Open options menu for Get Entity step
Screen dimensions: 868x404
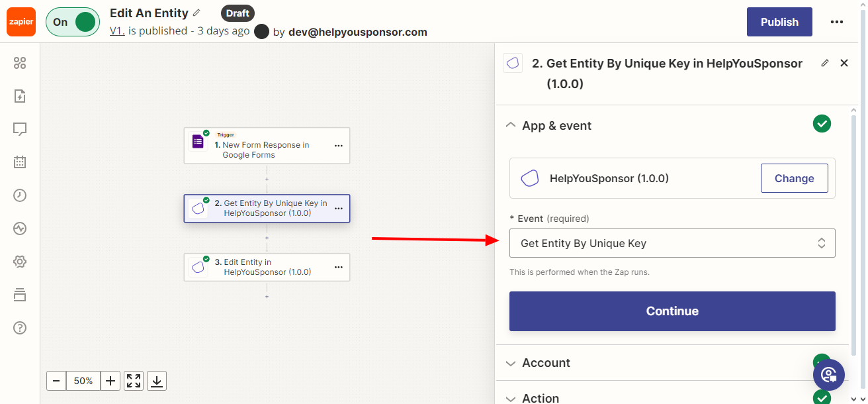coord(339,208)
